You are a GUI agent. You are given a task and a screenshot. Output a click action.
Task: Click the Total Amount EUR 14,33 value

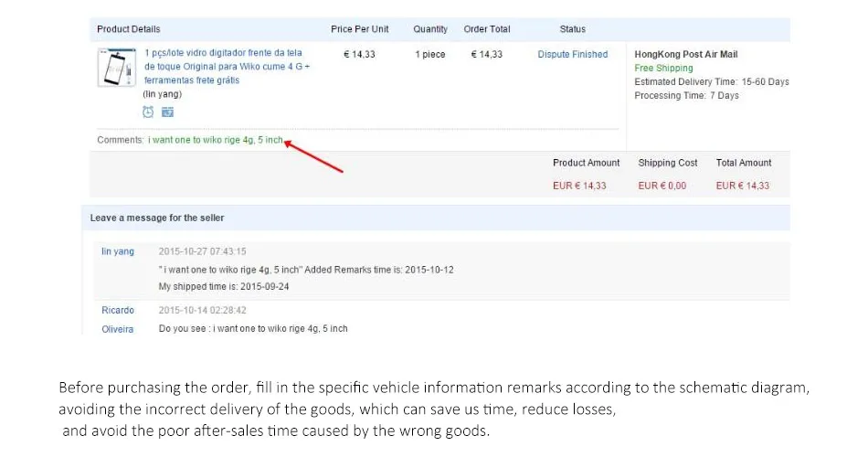point(743,186)
